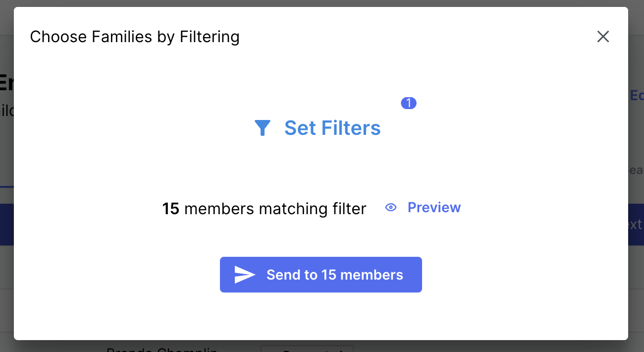Click the Choose Families by Filtering heading
644x352 pixels.
[x=135, y=37]
